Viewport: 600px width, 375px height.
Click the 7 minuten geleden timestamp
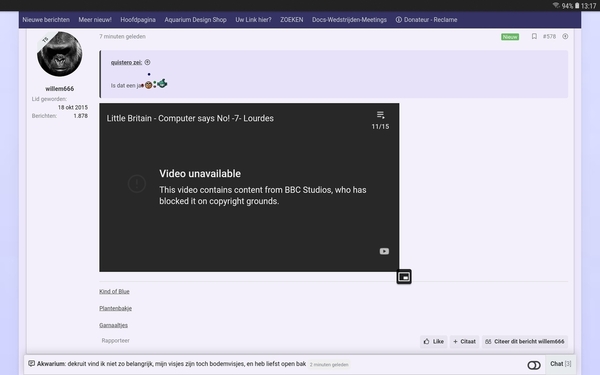pos(122,36)
